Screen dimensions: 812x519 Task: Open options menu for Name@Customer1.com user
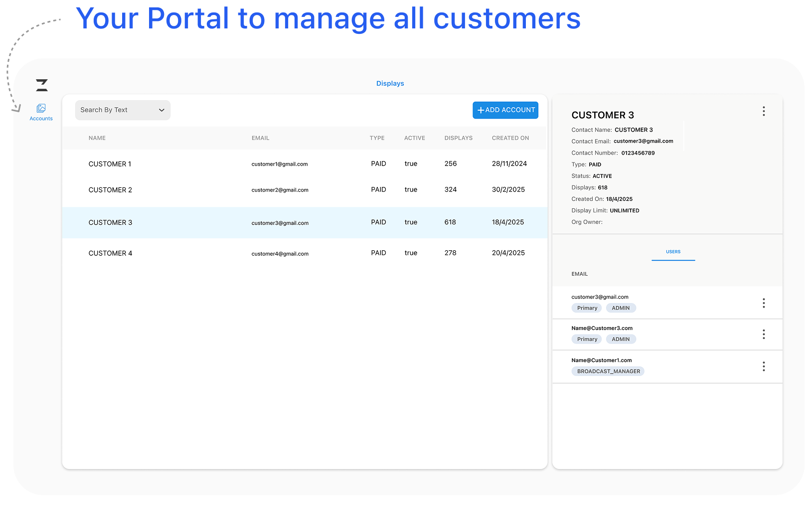click(763, 367)
